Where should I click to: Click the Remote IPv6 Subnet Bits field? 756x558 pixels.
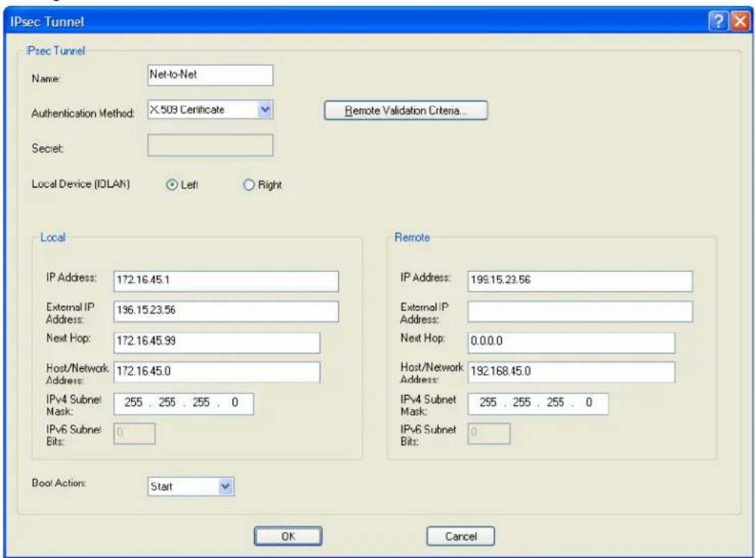(x=489, y=433)
